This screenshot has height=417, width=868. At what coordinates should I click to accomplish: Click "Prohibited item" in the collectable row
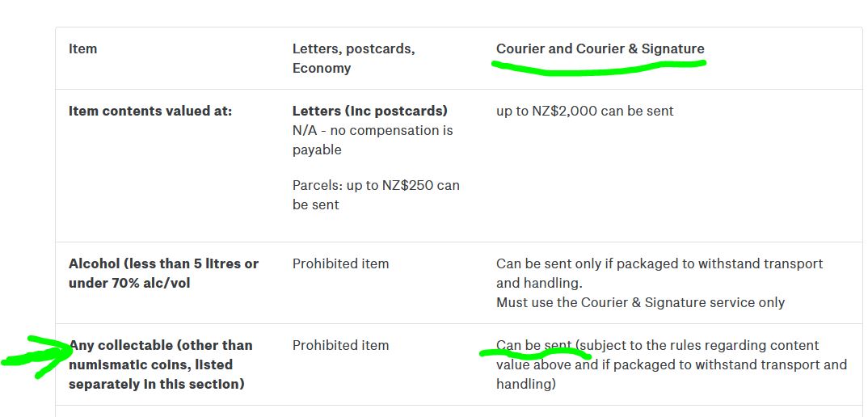(x=340, y=345)
